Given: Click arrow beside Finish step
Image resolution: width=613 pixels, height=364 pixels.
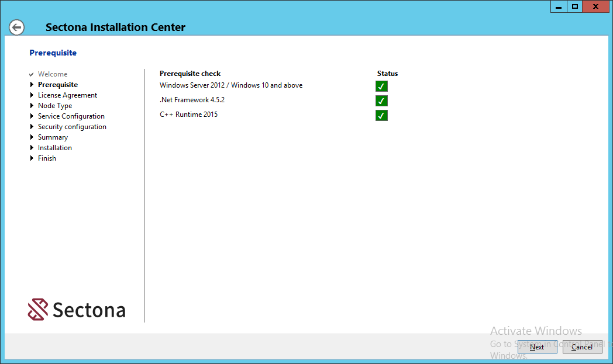Looking at the screenshot, I should [32, 158].
